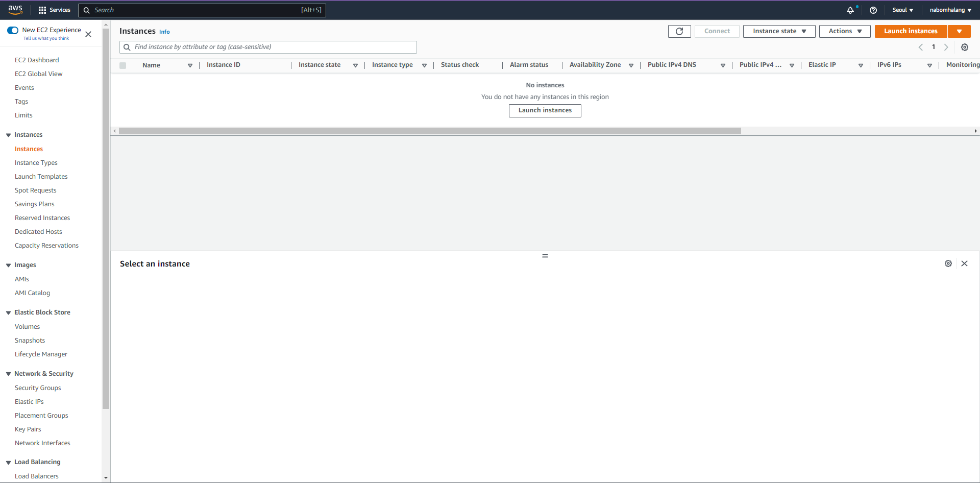Open the Launch instances split arrow
The height and width of the screenshot is (483, 980).
(x=959, y=31)
